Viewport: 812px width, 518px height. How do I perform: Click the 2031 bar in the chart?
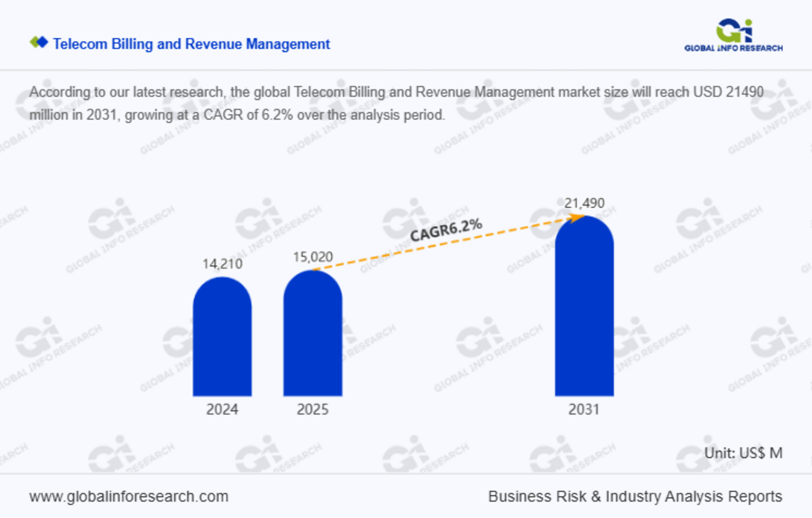(584, 306)
